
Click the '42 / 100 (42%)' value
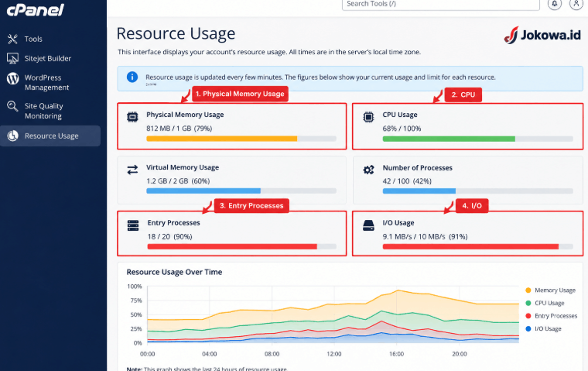coord(407,181)
